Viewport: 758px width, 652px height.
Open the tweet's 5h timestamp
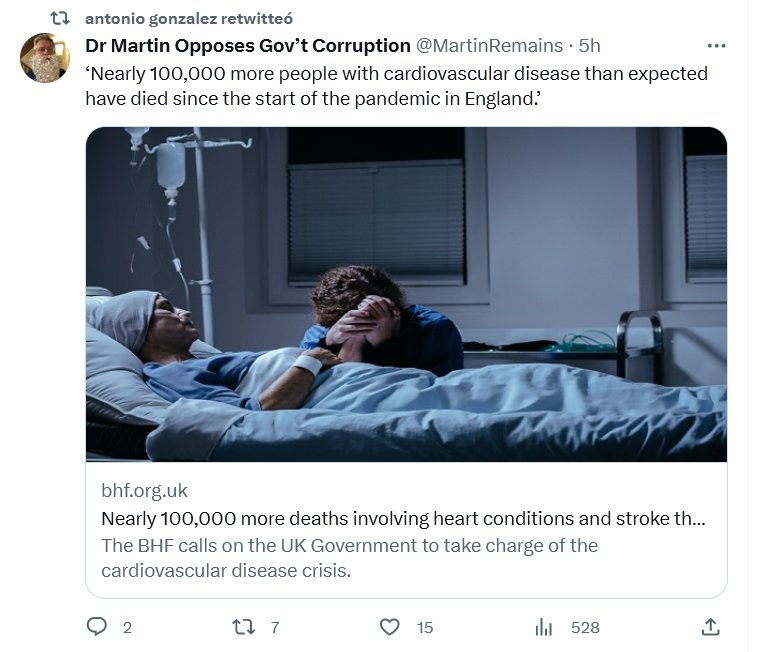[590, 46]
